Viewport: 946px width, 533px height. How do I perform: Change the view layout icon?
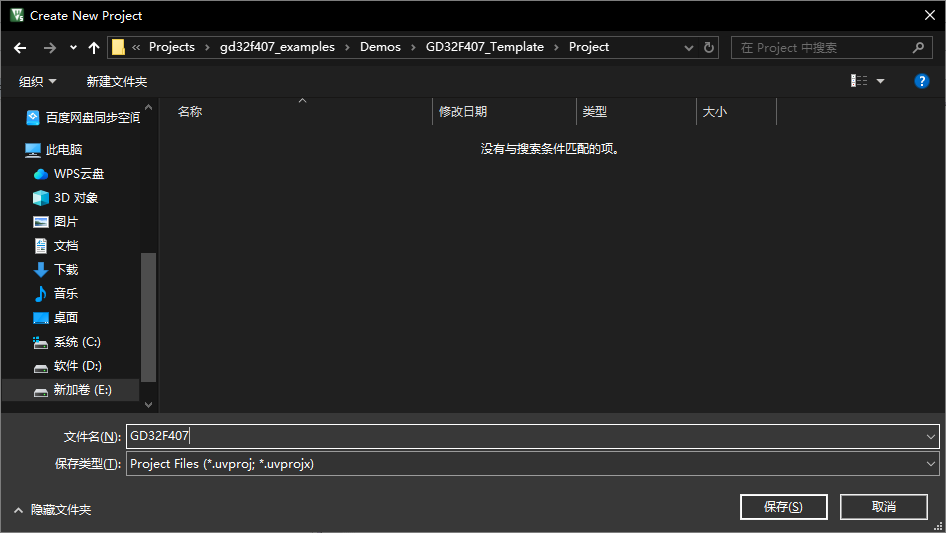click(859, 81)
